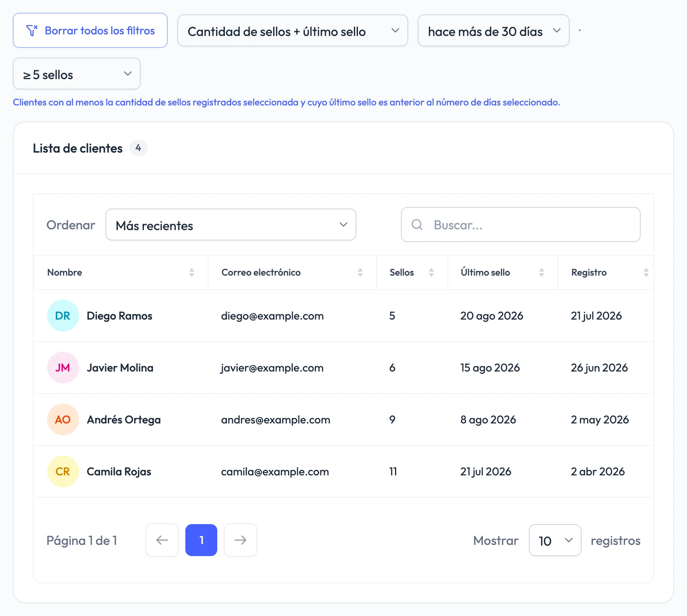Click the filter-clear funnel icon
Screen dimensions: 687x616
[32, 30]
